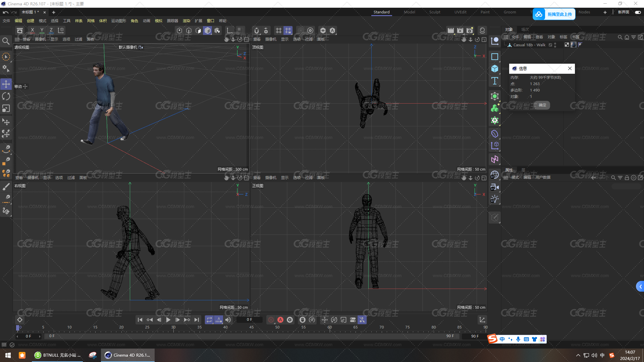Click the home icon in object manager

click(x=627, y=37)
